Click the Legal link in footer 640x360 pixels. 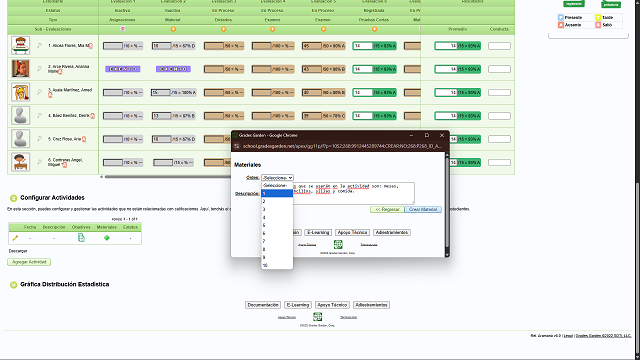click(568, 336)
